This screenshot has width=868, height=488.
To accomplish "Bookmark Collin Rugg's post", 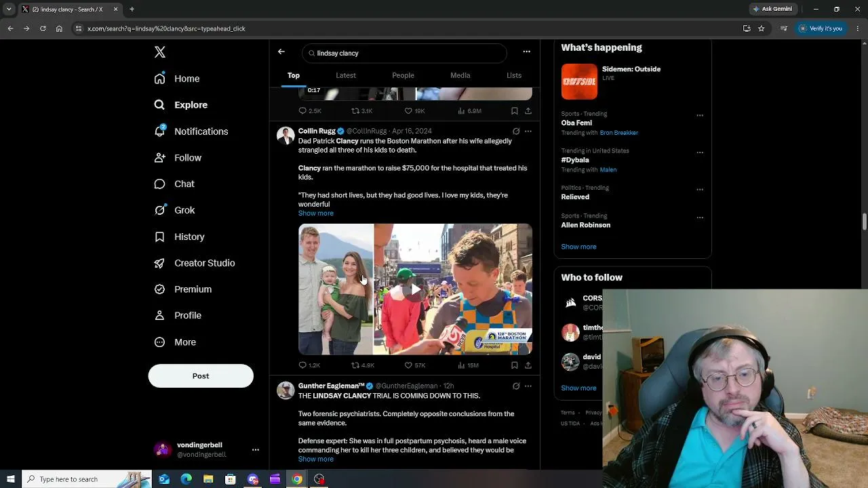I will pos(515,365).
